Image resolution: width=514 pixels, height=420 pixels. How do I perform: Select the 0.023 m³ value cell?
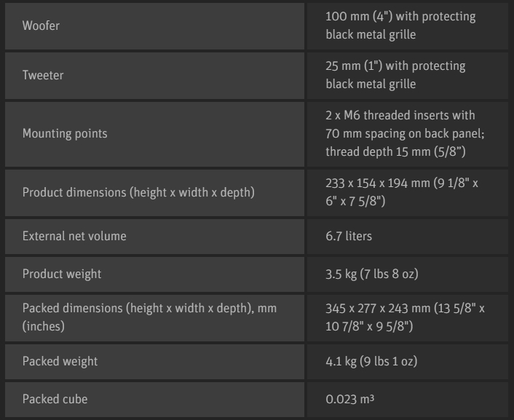pyautogui.click(x=408, y=400)
